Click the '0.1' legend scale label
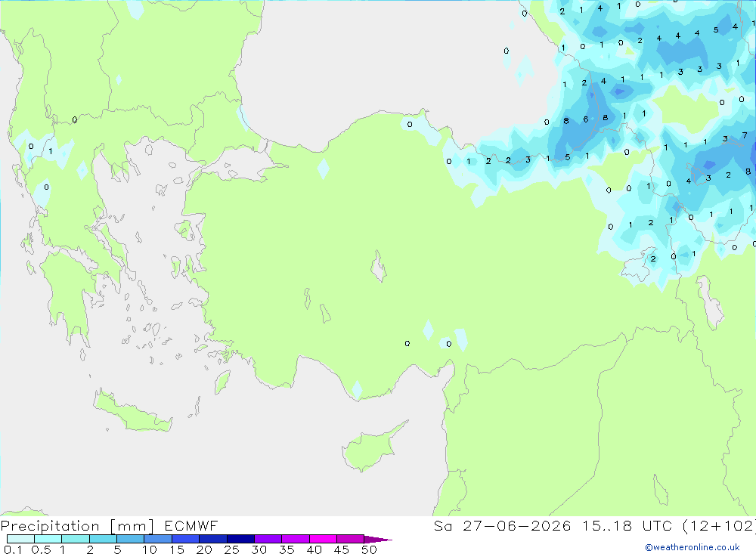The width and height of the screenshot is (756, 554). [13, 549]
